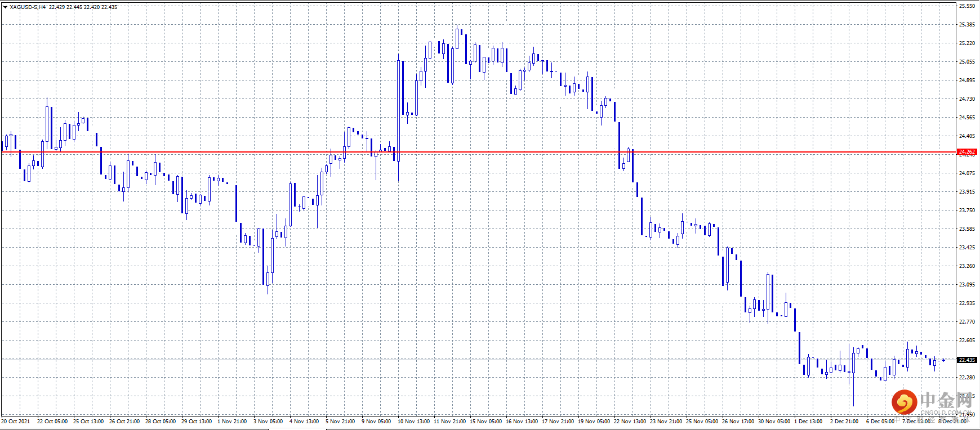980x430 pixels.
Task: Click the 24.730 price axis label
Action: tap(967, 99)
